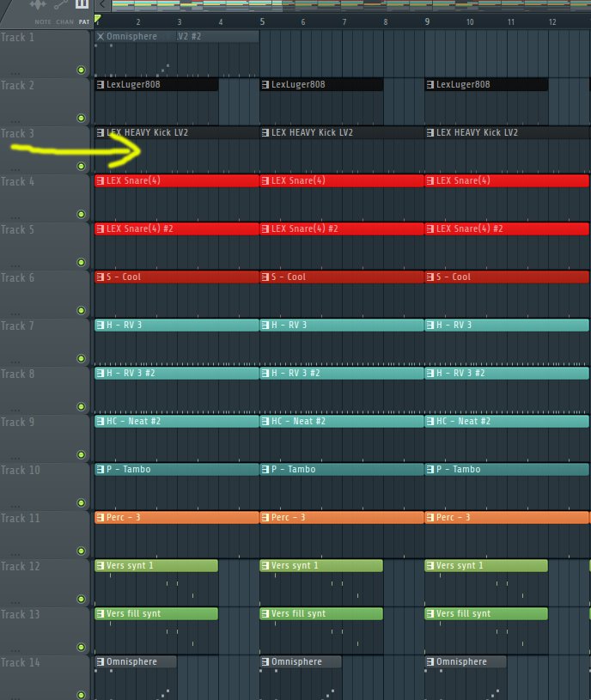Click the Perc - 3 clip icon at bar 9
Viewport: 591px width, 700px height.
pos(430,517)
